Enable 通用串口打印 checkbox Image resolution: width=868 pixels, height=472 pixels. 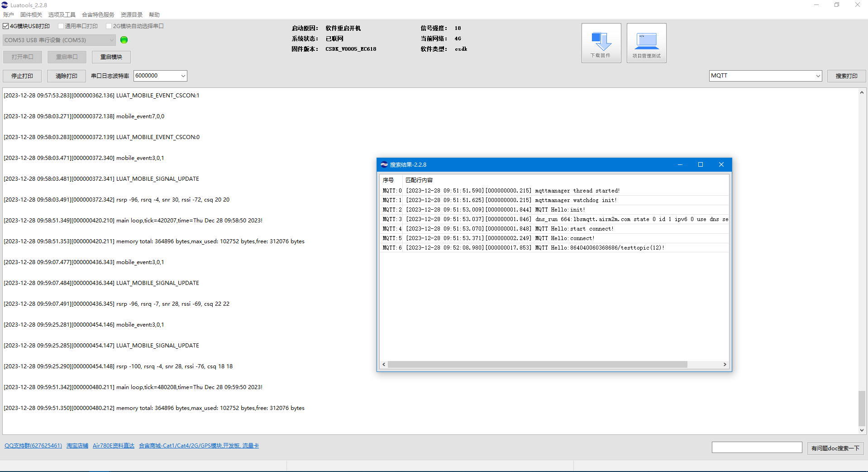click(61, 26)
